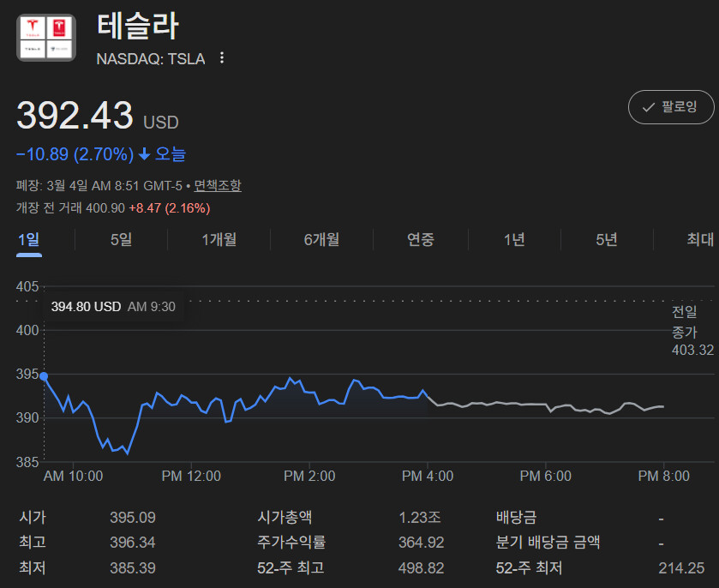Click the Tesla logo thumbnail
This screenshot has height=588, width=719.
46,38
